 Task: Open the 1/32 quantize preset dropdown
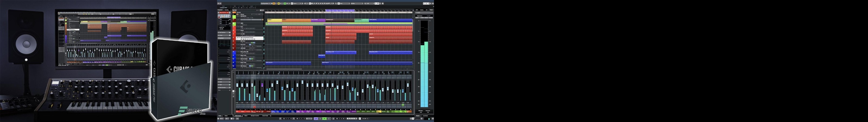click(371, 3)
